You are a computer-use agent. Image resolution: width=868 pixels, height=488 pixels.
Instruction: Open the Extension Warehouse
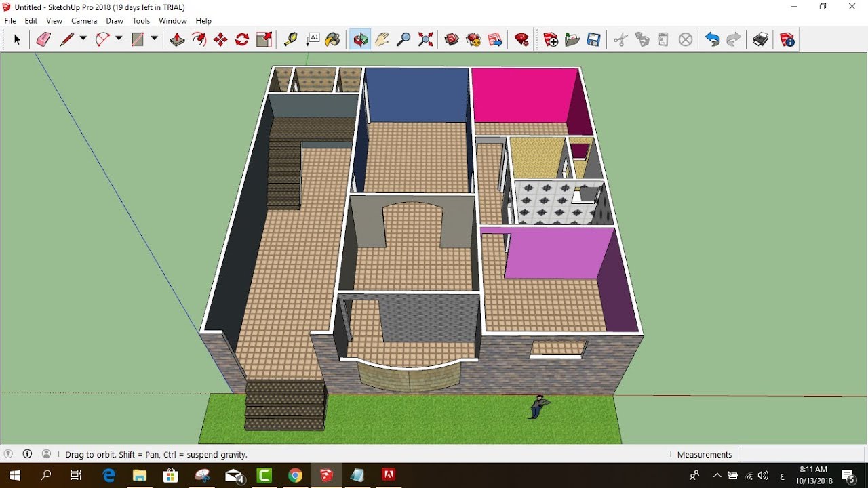473,40
